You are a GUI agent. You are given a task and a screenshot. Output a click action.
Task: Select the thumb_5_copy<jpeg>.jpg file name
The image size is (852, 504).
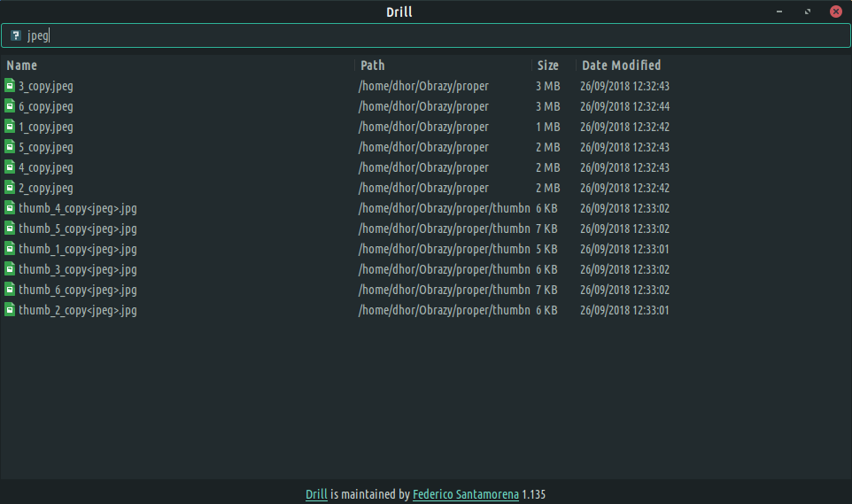(x=78, y=229)
